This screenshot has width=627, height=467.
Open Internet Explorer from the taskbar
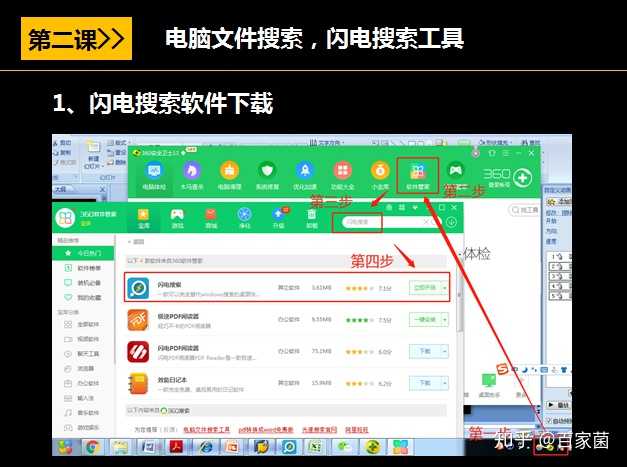pyautogui.click(x=205, y=447)
